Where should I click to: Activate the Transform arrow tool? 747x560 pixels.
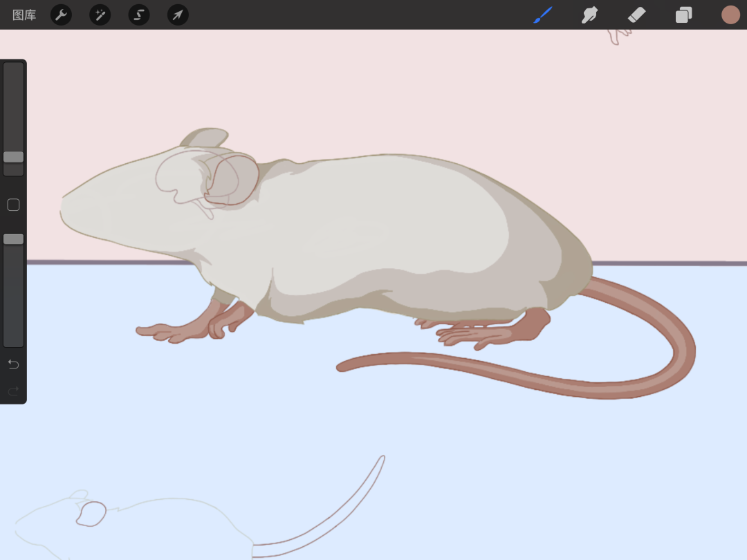point(178,15)
